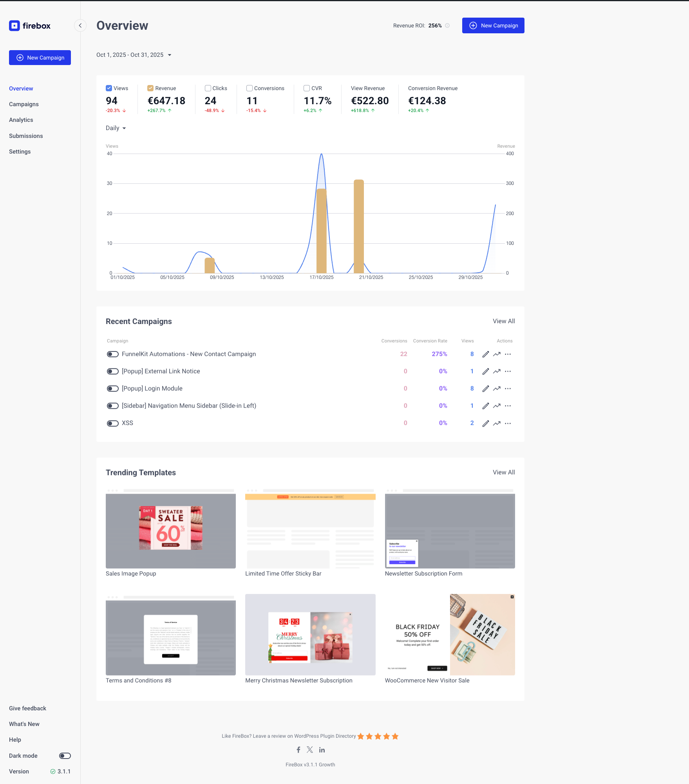Edit the FunnelKit Automations campaign (pencil icon)
Image resolution: width=689 pixels, height=784 pixels.
pyautogui.click(x=486, y=354)
